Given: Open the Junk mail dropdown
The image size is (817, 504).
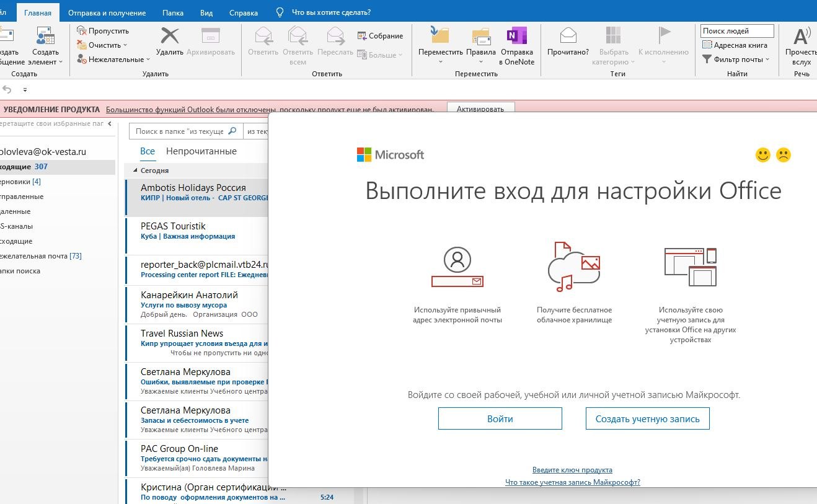Looking at the screenshot, I should [114, 59].
